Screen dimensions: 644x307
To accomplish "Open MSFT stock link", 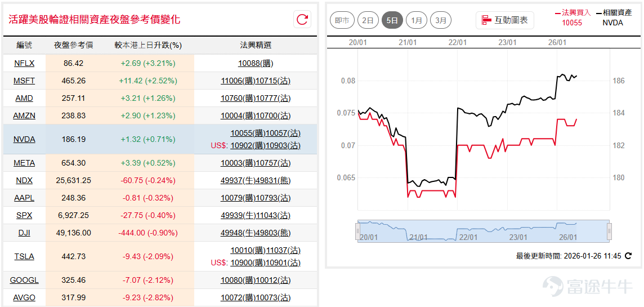I will tap(24, 81).
